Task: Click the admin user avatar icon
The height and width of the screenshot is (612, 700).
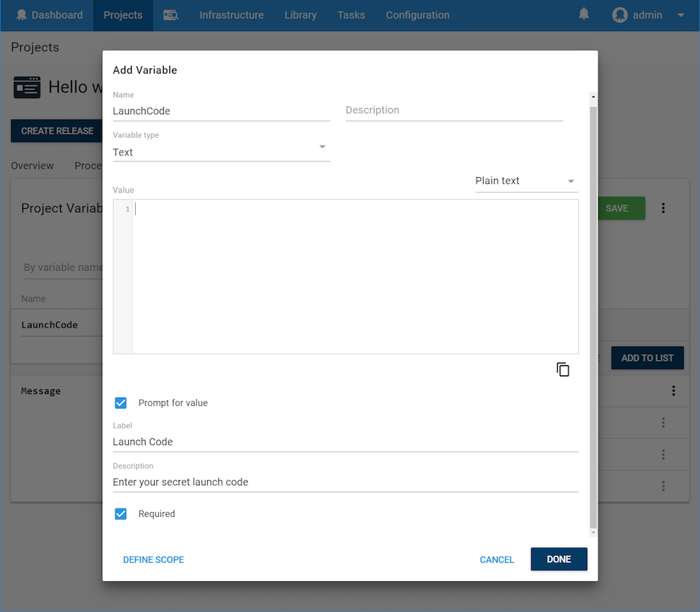Action: [x=619, y=15]
